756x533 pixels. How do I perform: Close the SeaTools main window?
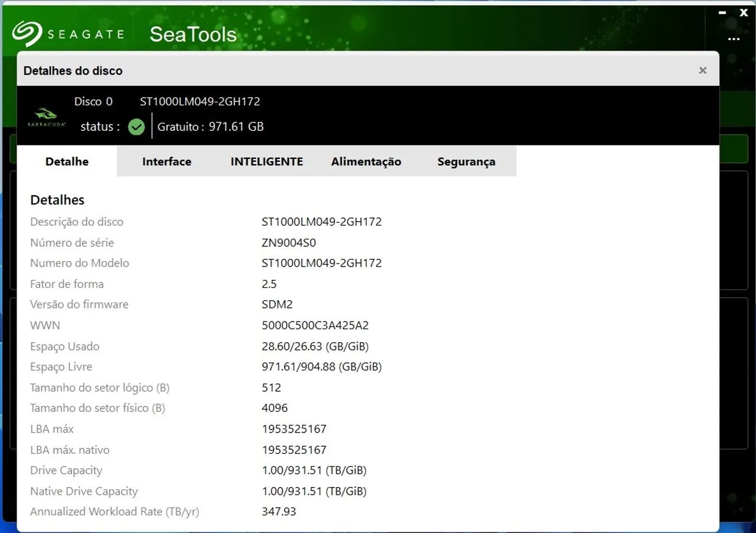[x=744, y=12]
